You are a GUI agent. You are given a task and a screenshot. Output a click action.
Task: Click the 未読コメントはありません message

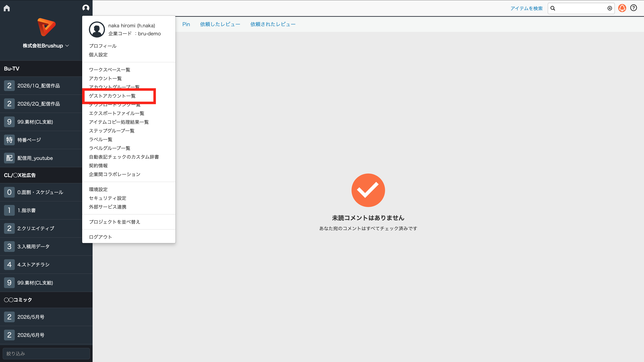(x=368, y=218)
